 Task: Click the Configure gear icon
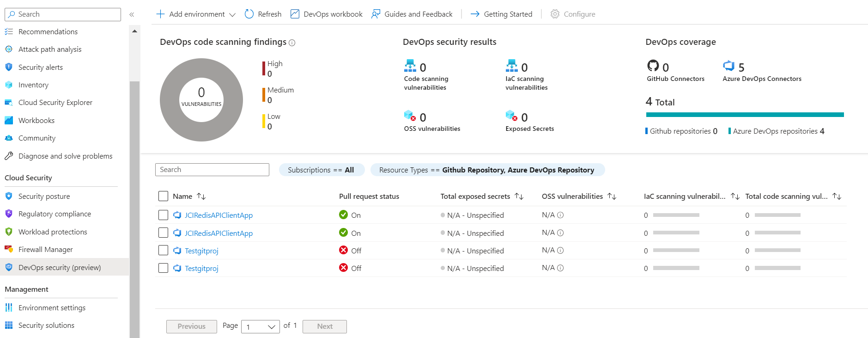pos(555,14)
